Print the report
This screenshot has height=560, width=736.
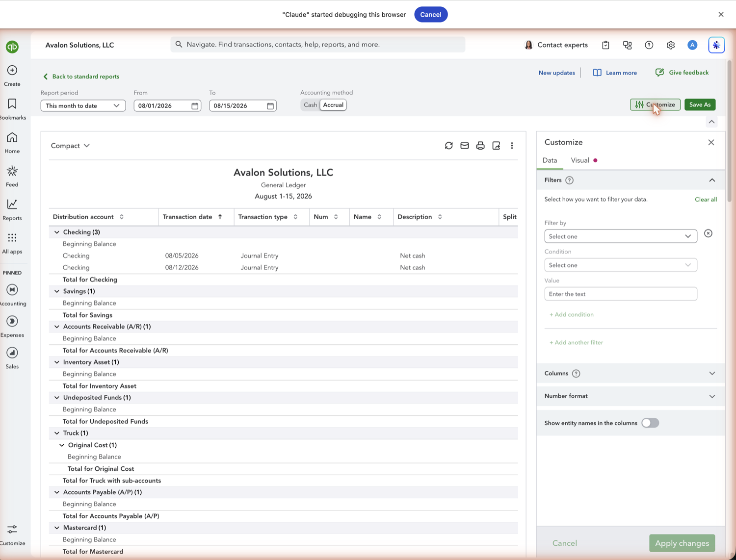coord(480,146)
